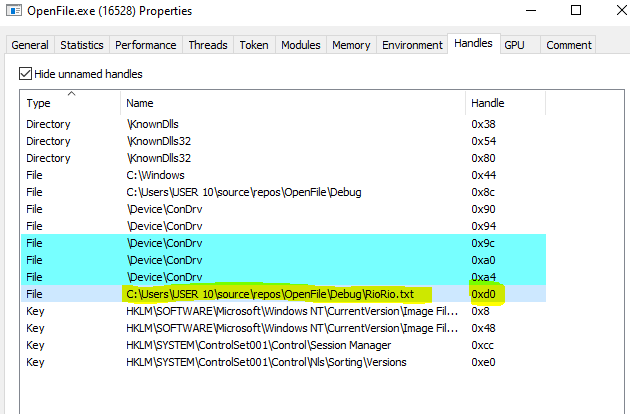Sort handles by Type column header
This screenshot has width=630, height=414.
click(70, 103)
